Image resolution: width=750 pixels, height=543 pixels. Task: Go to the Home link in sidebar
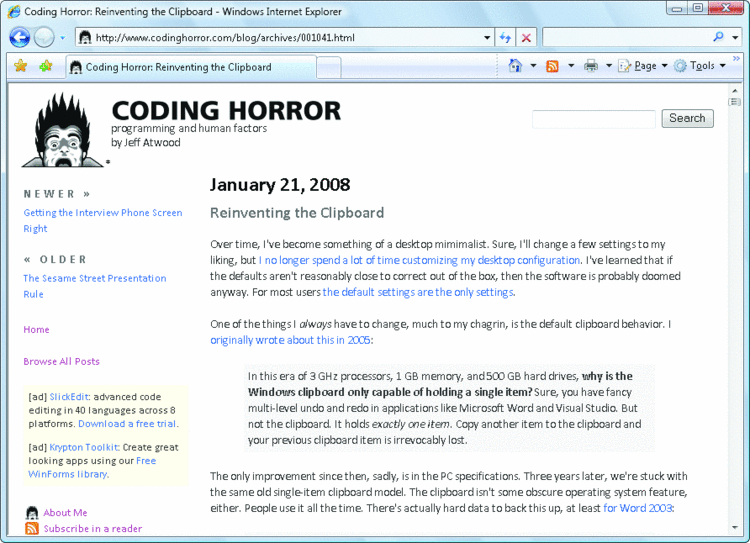(36, 330)
